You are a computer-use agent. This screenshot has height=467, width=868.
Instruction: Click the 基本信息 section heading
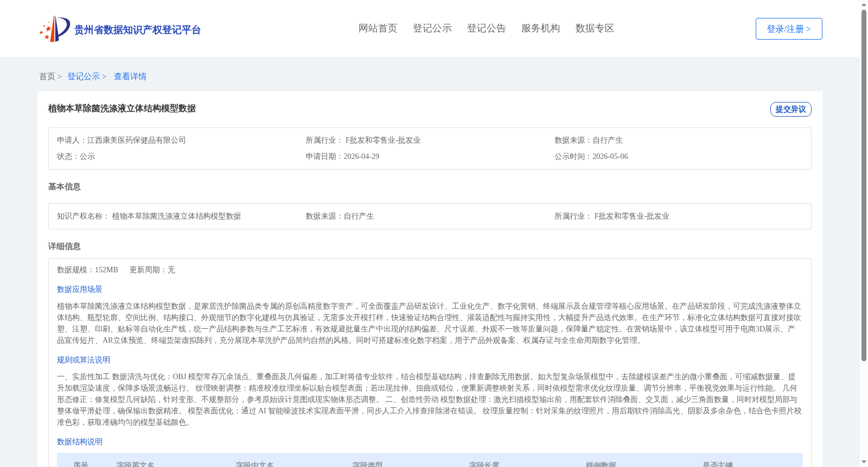pos(64,187)
